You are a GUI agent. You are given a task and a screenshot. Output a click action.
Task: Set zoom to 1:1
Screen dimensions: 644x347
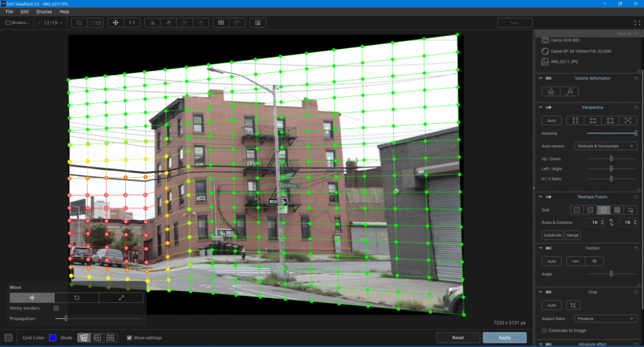pos(132,23)
